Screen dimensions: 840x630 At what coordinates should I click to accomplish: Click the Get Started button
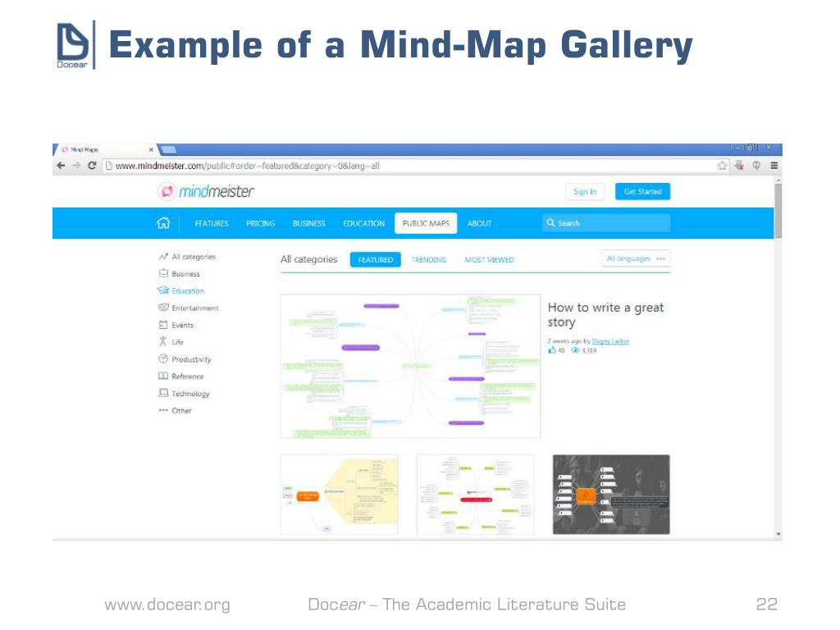point(642,191)
